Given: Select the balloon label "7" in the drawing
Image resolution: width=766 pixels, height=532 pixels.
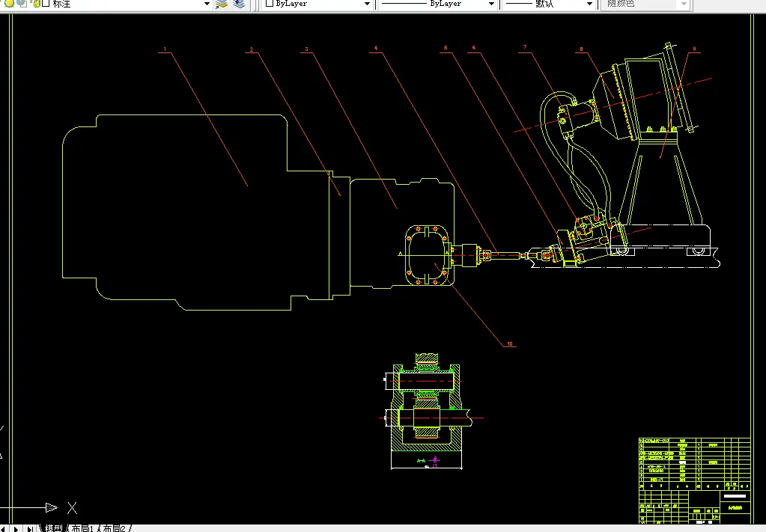Looking at the screenshot, I should (525, 47).
